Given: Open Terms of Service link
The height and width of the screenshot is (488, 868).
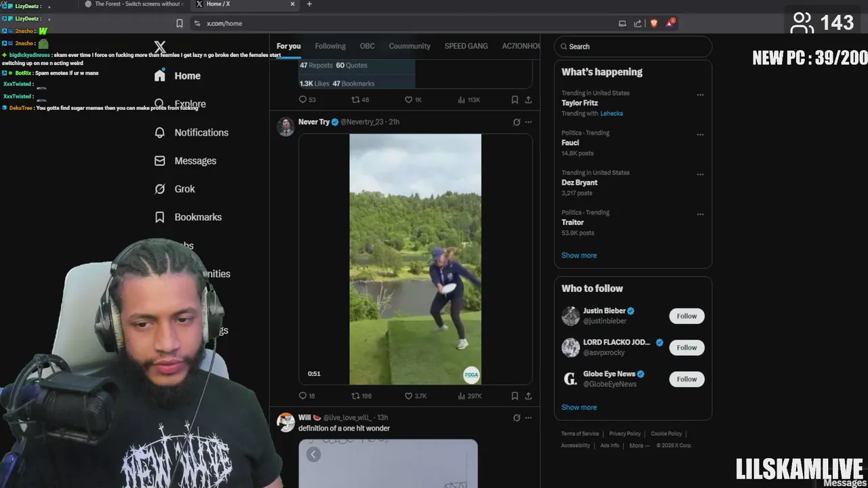Looking at the screenshot, I should pos(580,434).
